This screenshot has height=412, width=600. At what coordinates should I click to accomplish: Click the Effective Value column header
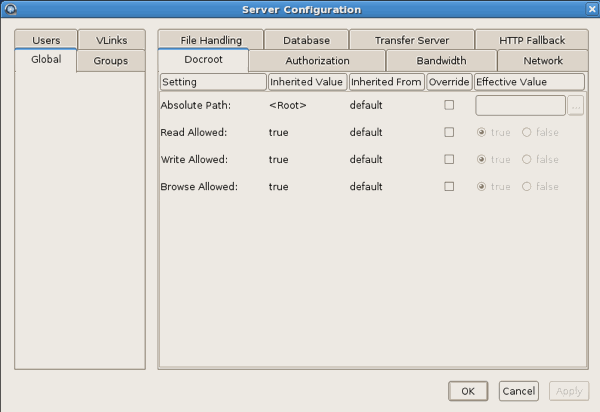click(x=530, y=82)
